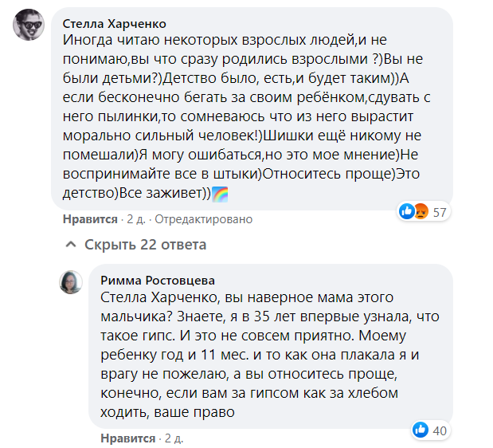Click the blue like reaction icon on Стелла's comment
The width and height of the screenshot is (493, 448).
pyautogui.click(x=407, y=211)
